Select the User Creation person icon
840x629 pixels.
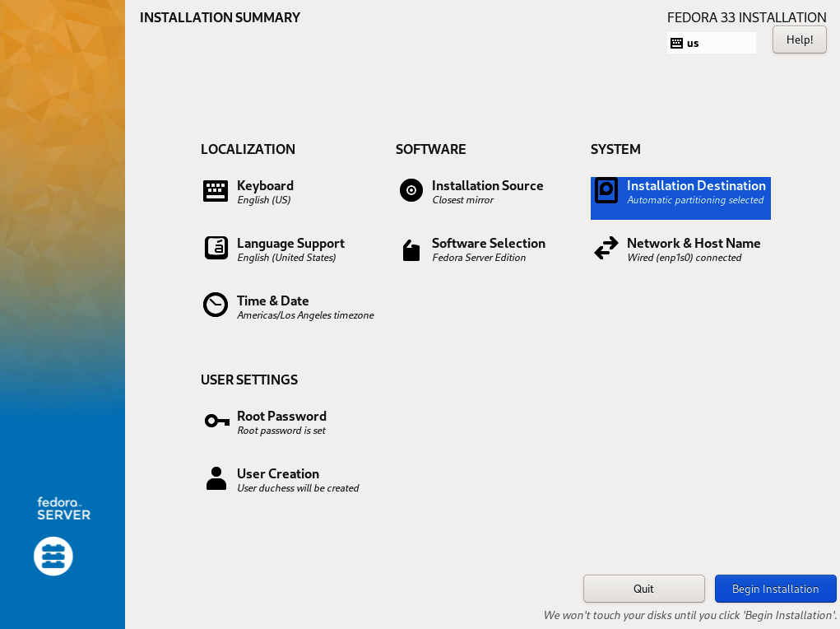pyautogui.click(x=215, y=478)
